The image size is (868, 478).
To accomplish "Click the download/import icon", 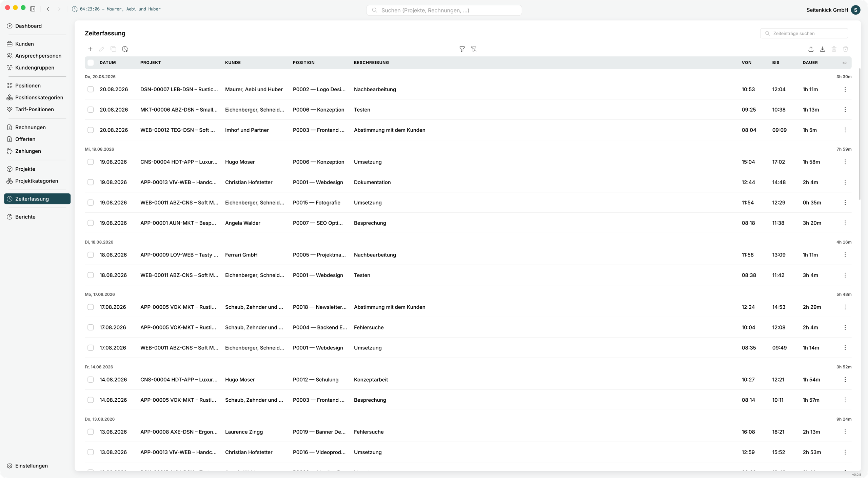I will 822,49.
